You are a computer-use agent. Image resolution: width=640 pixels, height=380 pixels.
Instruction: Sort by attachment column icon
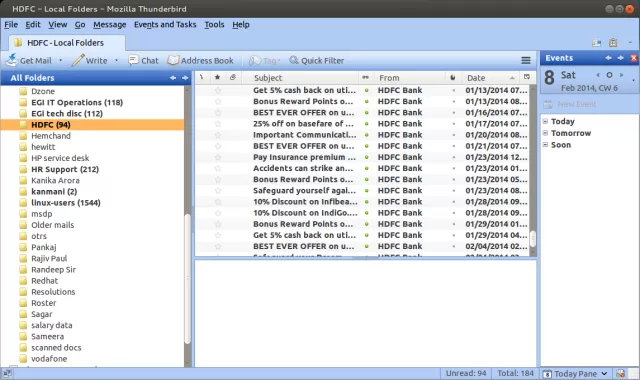[x=233, y=77]
